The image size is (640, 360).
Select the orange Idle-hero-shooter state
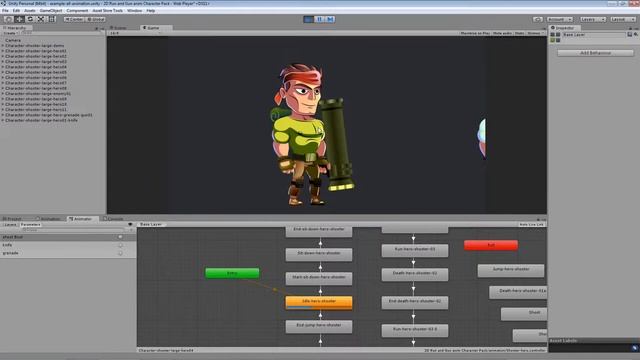point(319,302)
